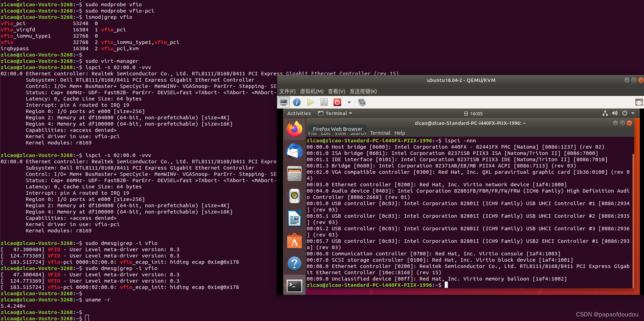644x321 pixels.
Task: Click the guest terminal title bar
Action: (470, 123)
